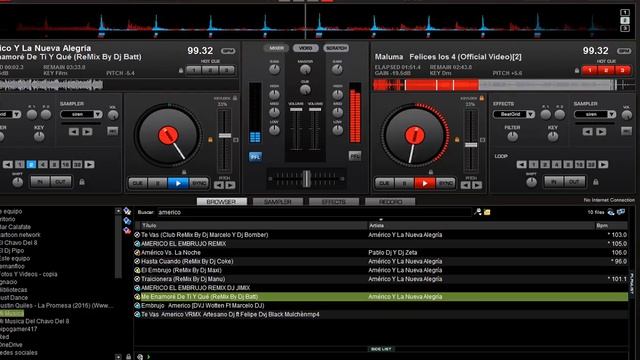
Task: Set loop OUT point on left deck
Action: [x=60, y=182]
